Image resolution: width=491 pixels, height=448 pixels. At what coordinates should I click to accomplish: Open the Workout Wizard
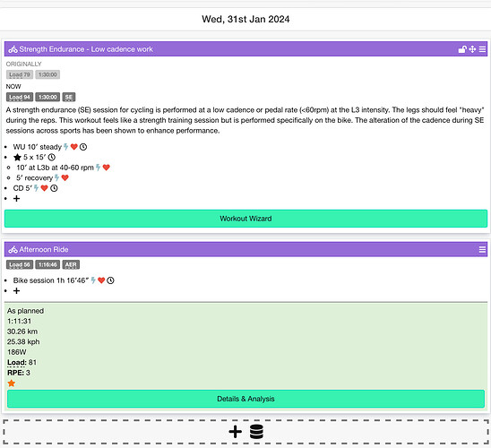pos(245,219)
